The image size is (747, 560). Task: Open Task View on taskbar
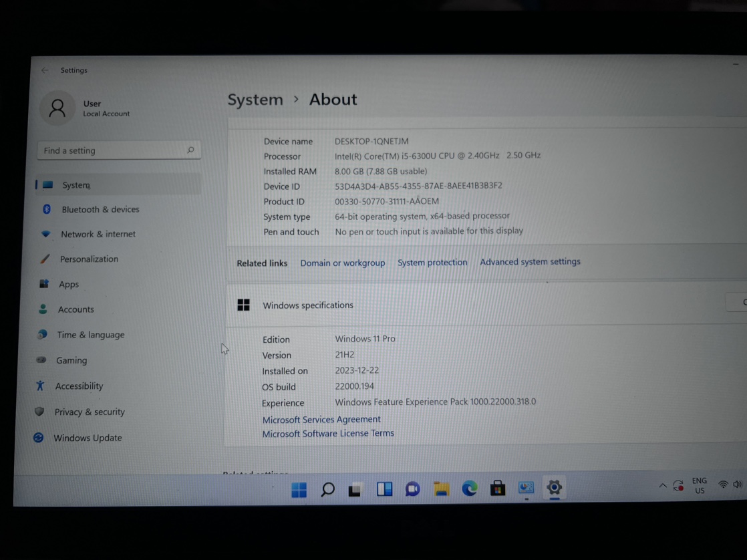coord(355,489)
